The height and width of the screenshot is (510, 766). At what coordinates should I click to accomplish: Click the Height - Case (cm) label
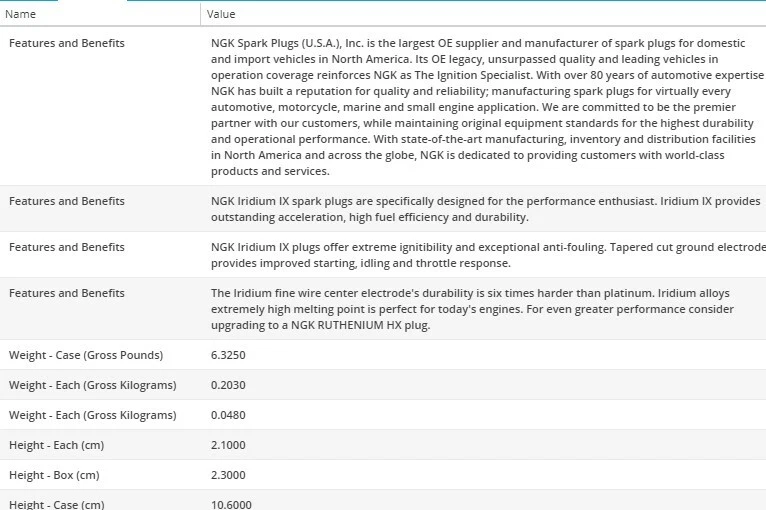56,504
